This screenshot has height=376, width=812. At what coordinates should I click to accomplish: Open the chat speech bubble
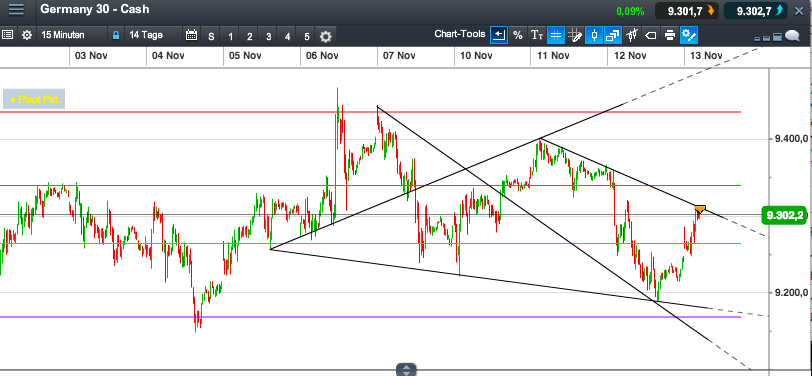792,36
